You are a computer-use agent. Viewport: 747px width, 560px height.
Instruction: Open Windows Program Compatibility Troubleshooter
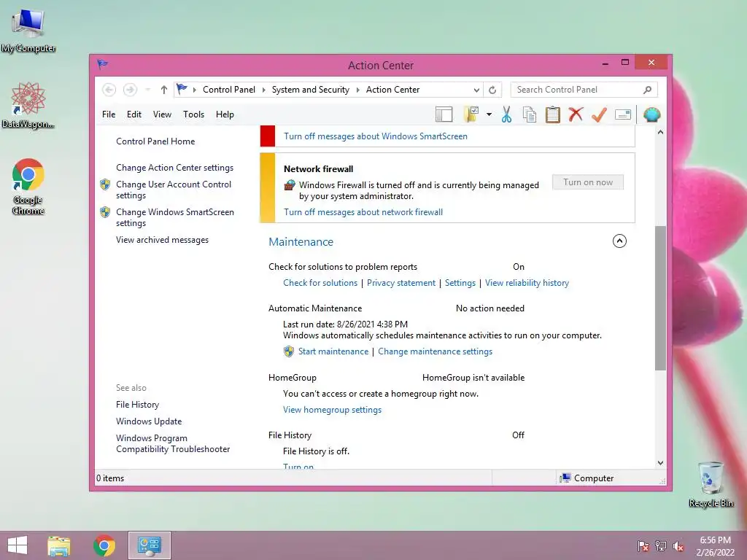pos(173,443)
